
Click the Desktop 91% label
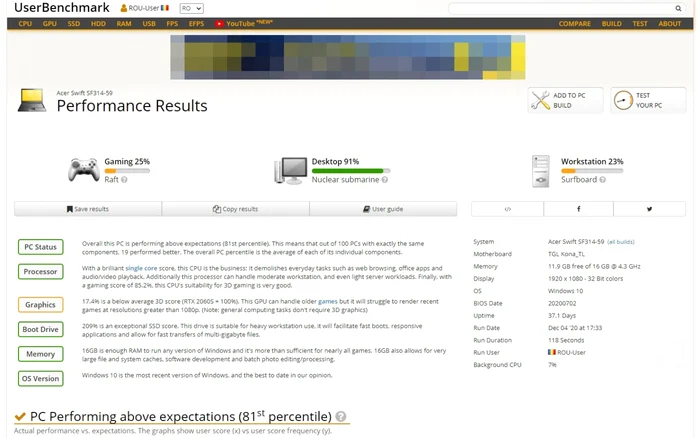point(335,162)
